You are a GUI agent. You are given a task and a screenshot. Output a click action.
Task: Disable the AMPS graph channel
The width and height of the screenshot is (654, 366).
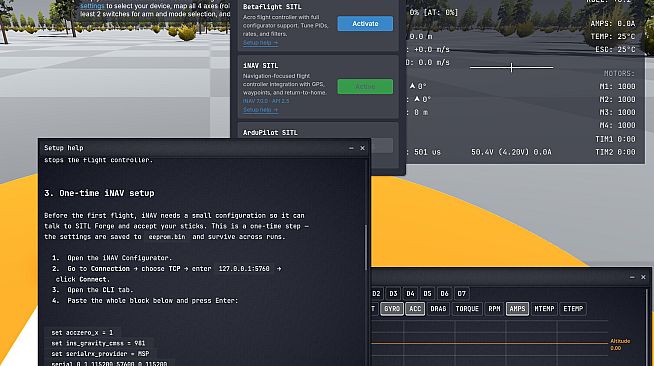[517, 309]
